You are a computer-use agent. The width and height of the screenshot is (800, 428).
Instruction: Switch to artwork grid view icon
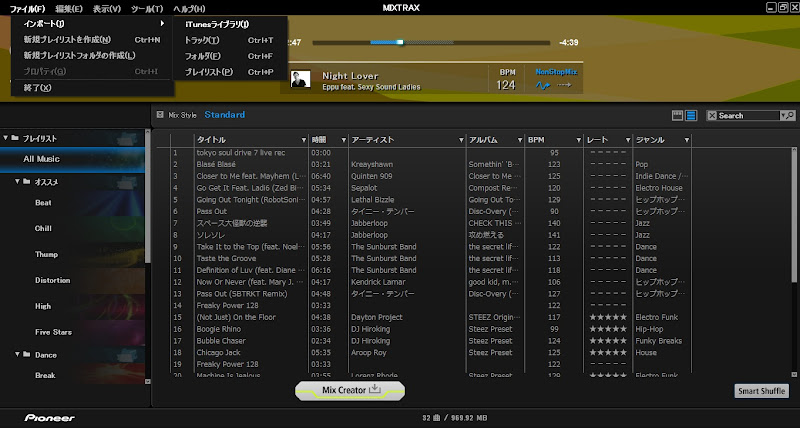pos(677,116)
